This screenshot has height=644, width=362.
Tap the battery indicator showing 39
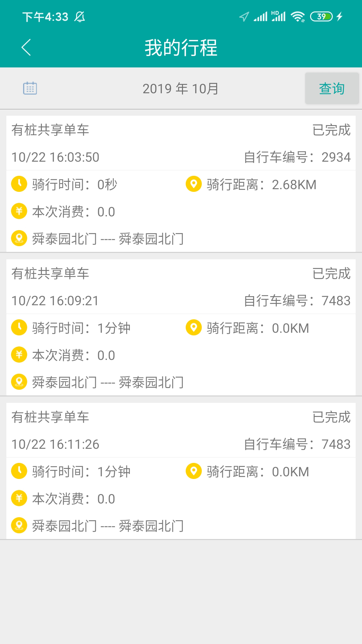point(321,16)
